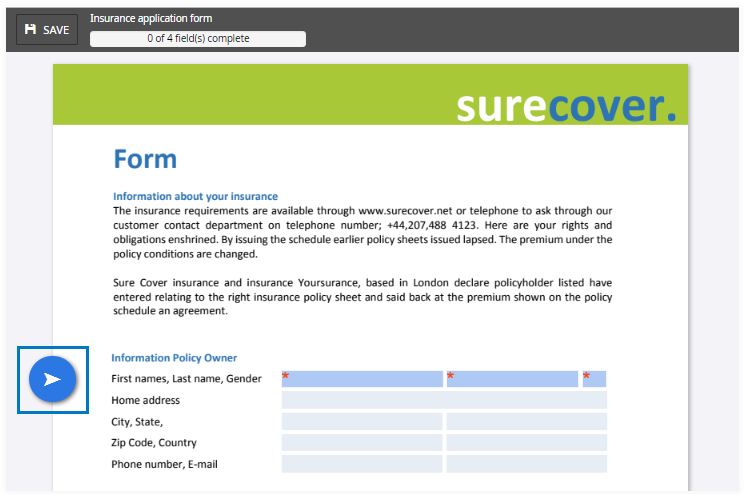
Task: Click the Save button with floppy disk
Action: pyautogui.click(x=47, y=30)
